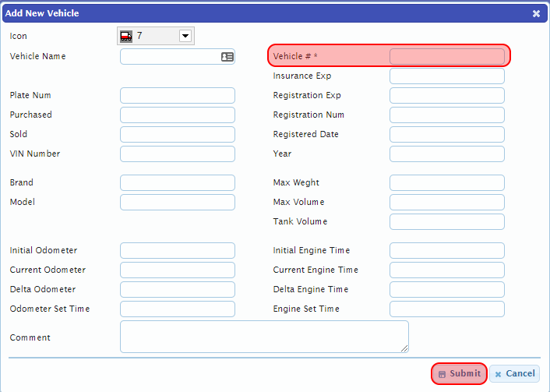This screenshot has width=550, height=392.
Task: Focus the Registration Exp field
Action: [x=447, y=95]
